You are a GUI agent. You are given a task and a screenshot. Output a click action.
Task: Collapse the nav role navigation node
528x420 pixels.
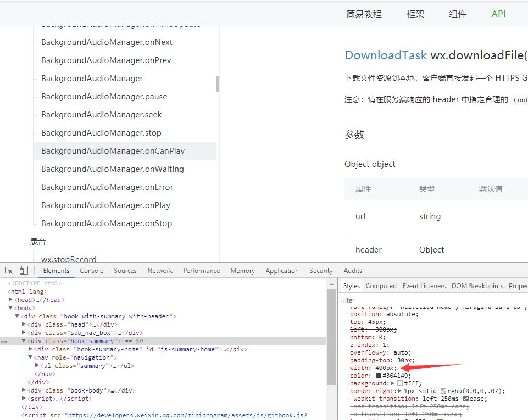(x=30, y=357)
